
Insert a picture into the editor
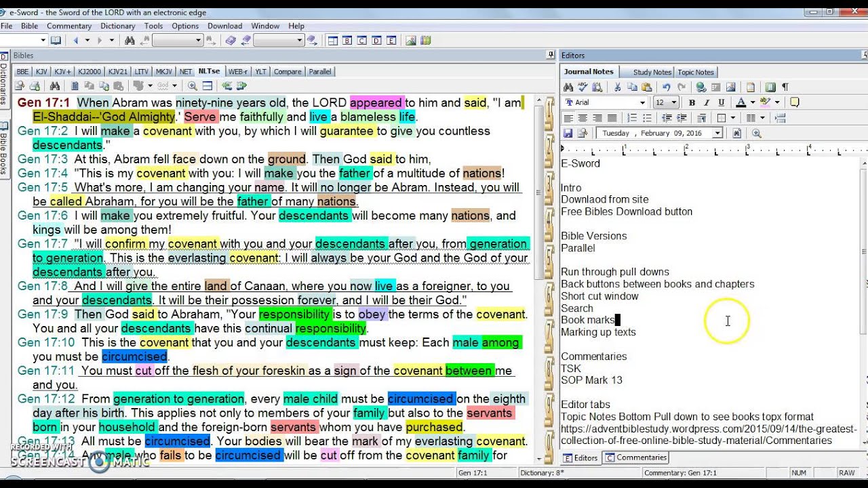tap(730, 87)
